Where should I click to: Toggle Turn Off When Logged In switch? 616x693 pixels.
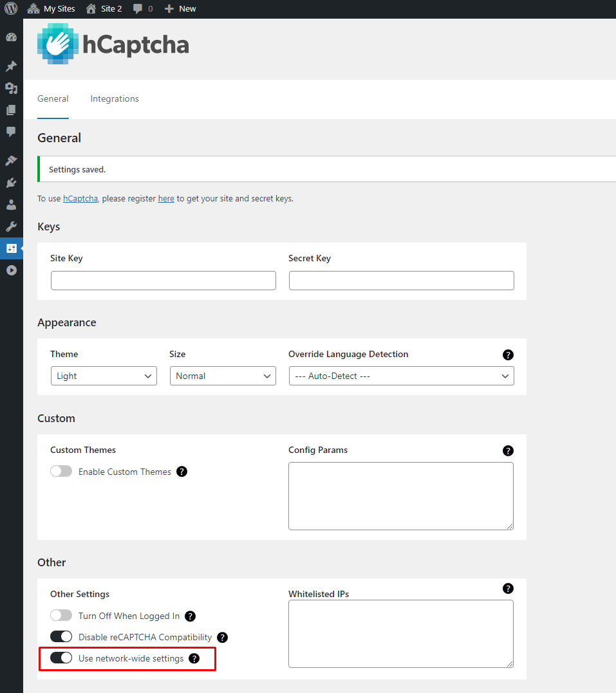[x=61, y=615]
